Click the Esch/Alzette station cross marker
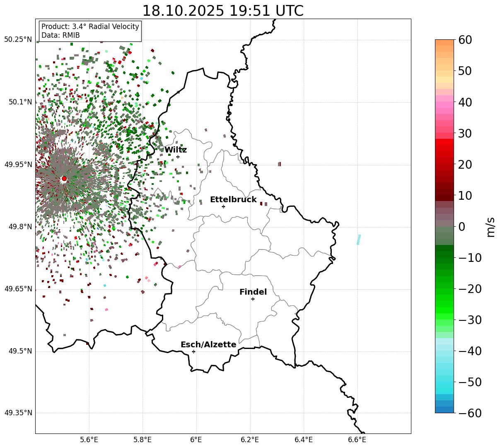This screenshot has width=500, height=448. [193, 351]
